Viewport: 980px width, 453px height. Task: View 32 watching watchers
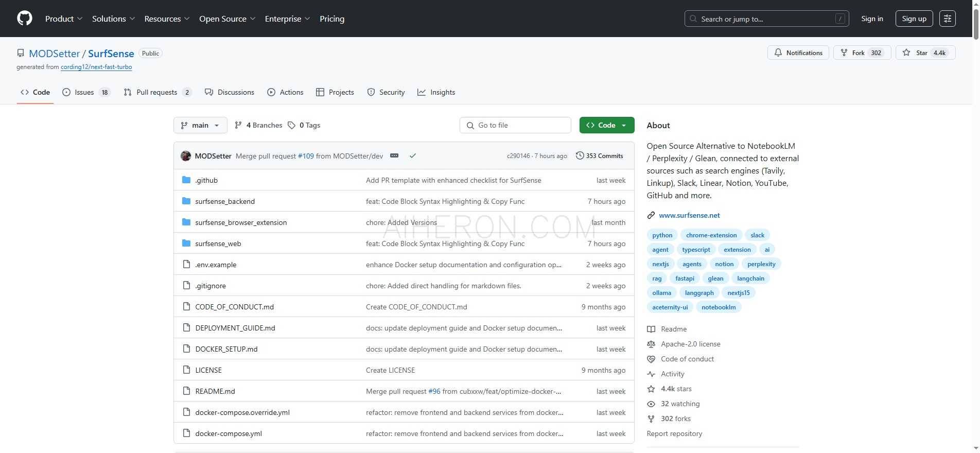click(674, 404)
